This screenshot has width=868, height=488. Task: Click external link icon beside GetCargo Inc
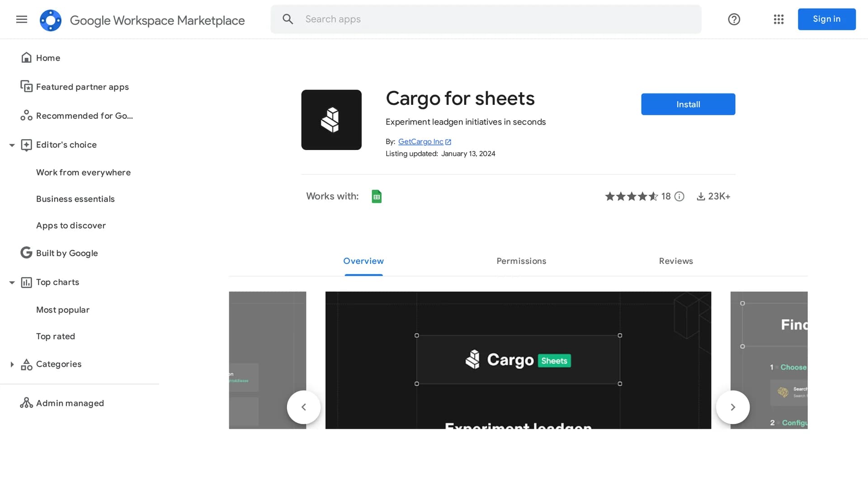tap(448, 142)
